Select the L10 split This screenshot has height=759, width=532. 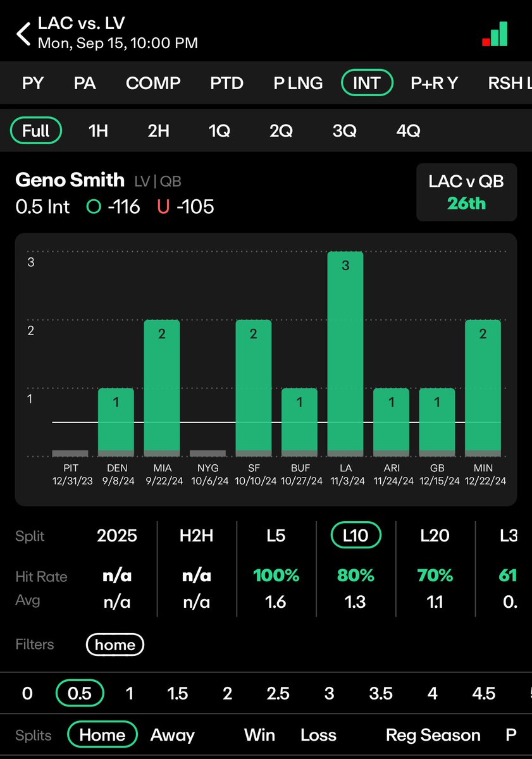coord(355,536)
